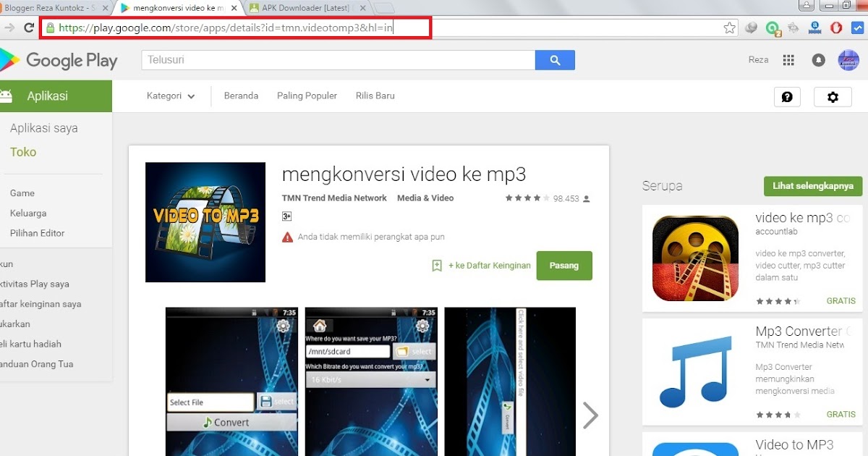Click GRATIS on the video ke mp3 card
Viewport: 868px width, 456px height.
pyautogui.click(x=841, y=301)
